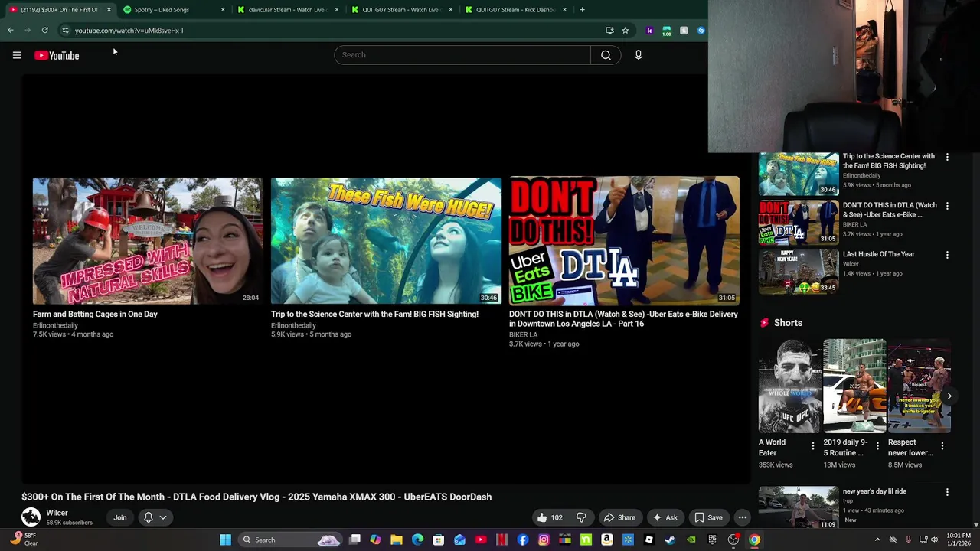The height and width of the screenshot is (551, 980).
Task: Click the install app icon in the address bar
Action: coord(609,31)
